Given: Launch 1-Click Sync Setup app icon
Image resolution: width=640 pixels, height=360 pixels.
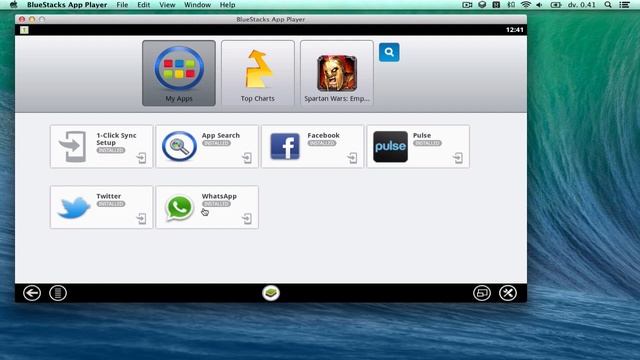Looking at the screenshot, I should pyautogui.click(x=73, y=146).
